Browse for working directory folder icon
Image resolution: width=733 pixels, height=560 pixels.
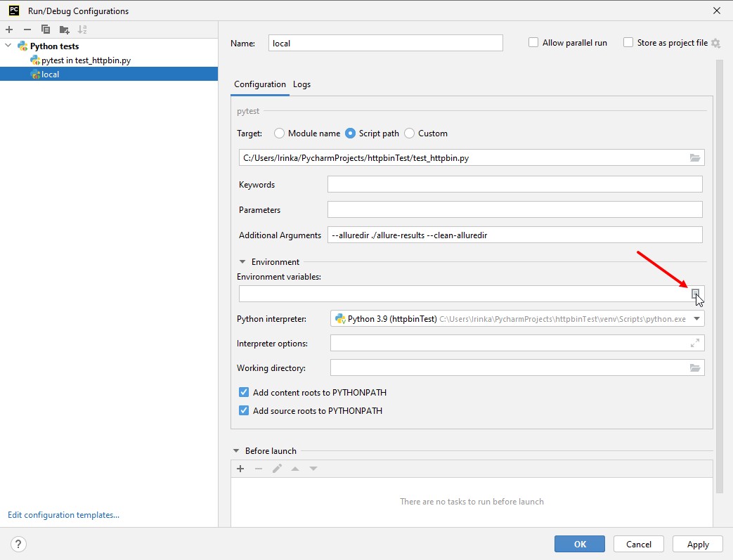coord(695,367)
